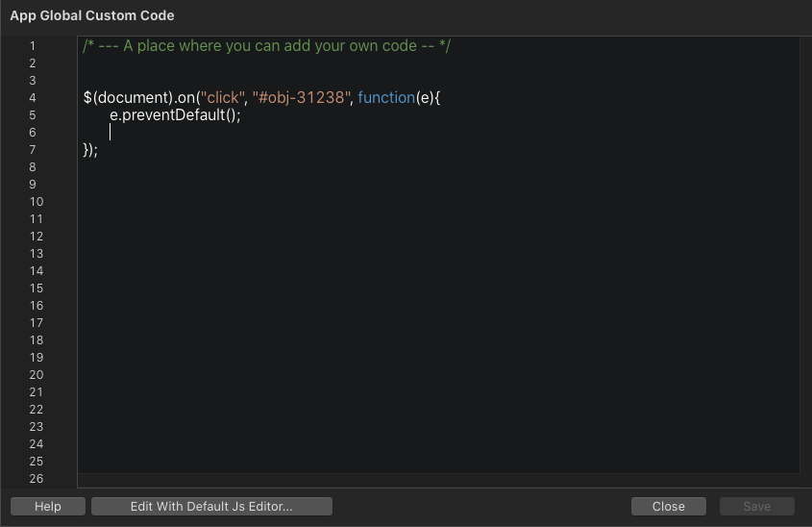Click line number 10 in the gutter
The image size is (812, 527).
tap(37, 202)
